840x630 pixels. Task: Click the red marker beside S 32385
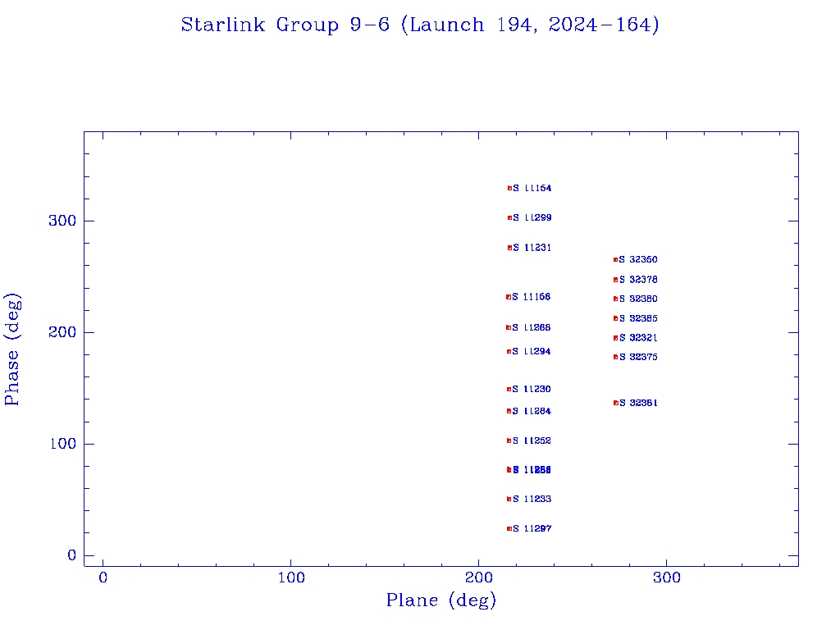click(x=615, y=319)
